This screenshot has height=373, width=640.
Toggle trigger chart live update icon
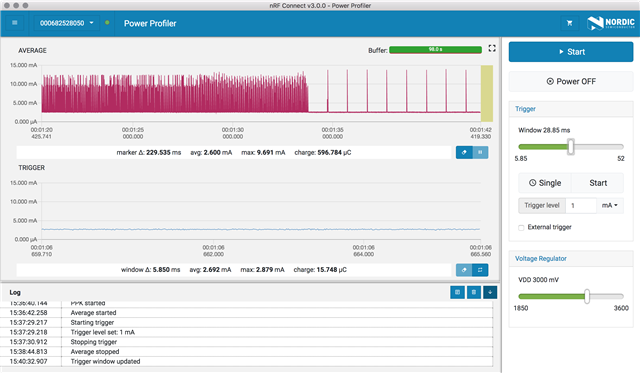point(480,270)
